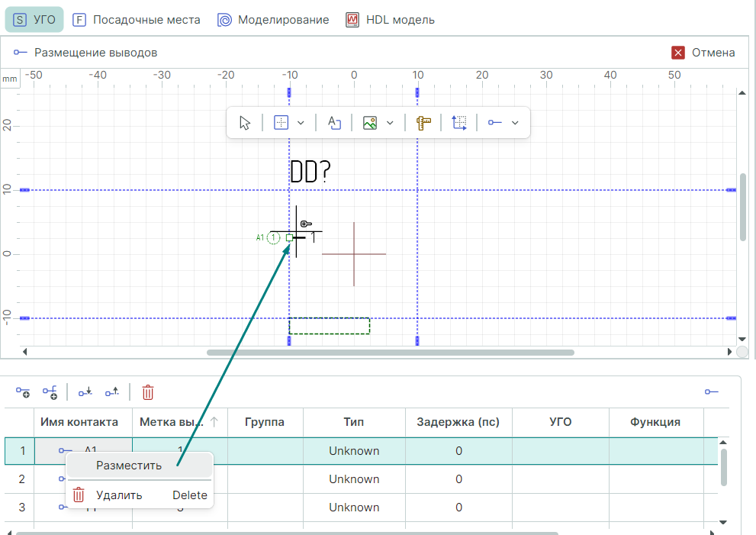Switch to the Посадочные места tab
Screen dimensions: 756x535
pyautogui.click(x=137, y=20)
